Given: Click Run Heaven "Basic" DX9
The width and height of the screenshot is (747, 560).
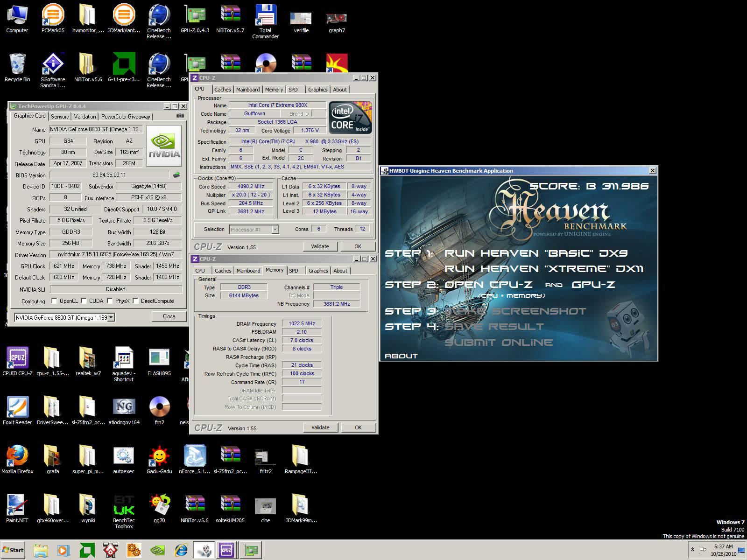Looking at the screenshot, I should coord(536,253).
